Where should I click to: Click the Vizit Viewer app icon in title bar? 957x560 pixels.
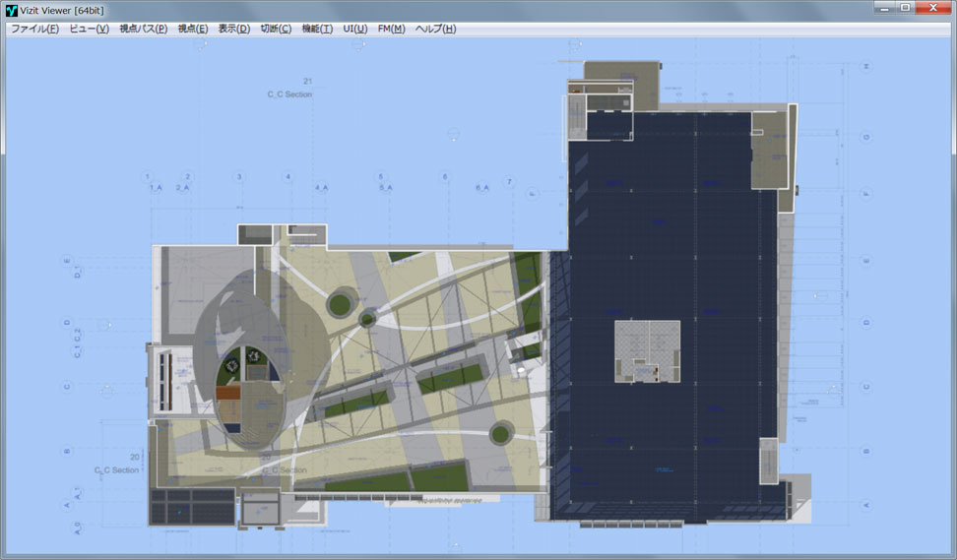[x=12, y=10]
